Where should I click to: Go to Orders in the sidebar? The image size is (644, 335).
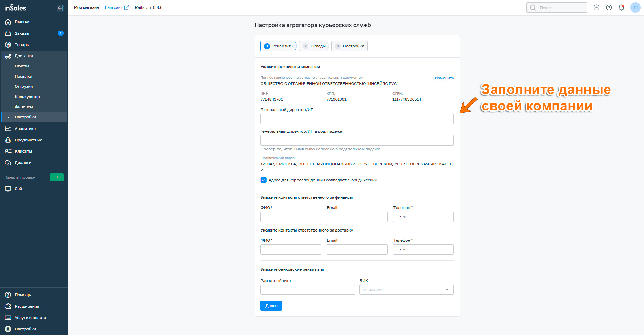(22, 33)
